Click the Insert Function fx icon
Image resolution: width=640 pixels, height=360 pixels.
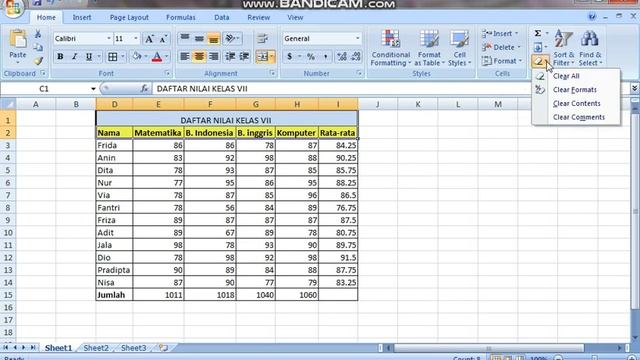(144, 89)
